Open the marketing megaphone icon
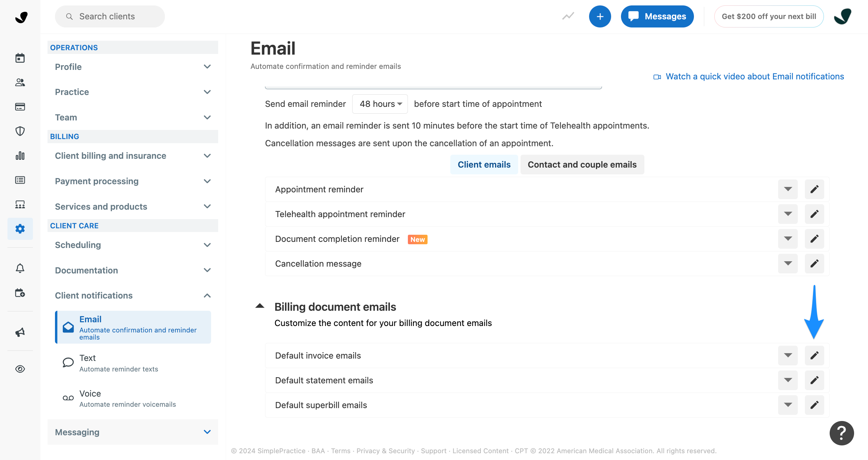Image resolution: width=868 pixels, height=460 pixels. point(20,332)
